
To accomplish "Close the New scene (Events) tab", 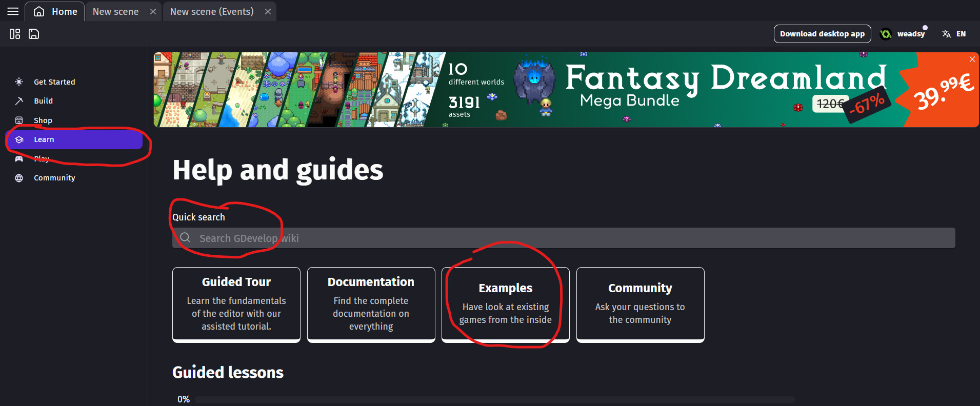I will tap(268, 11).
